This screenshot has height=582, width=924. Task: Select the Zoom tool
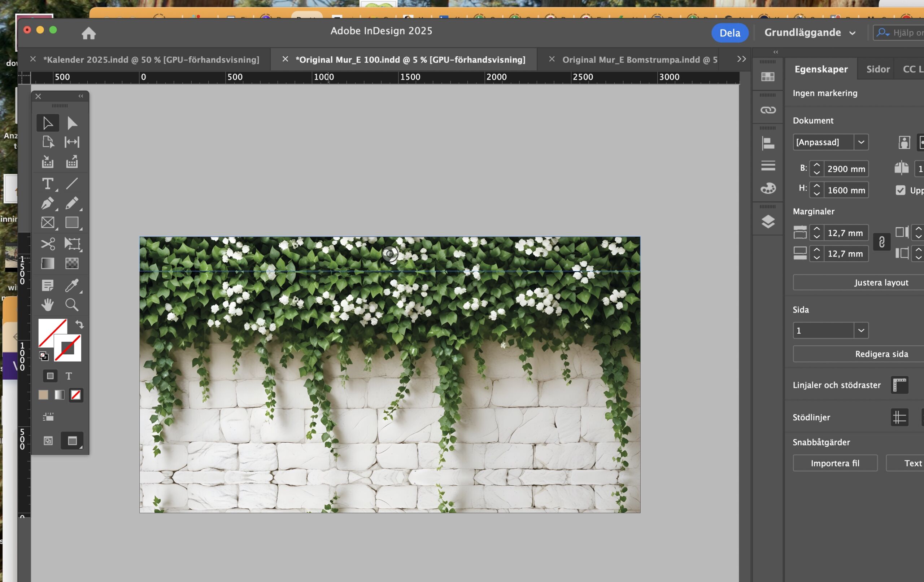72,305
